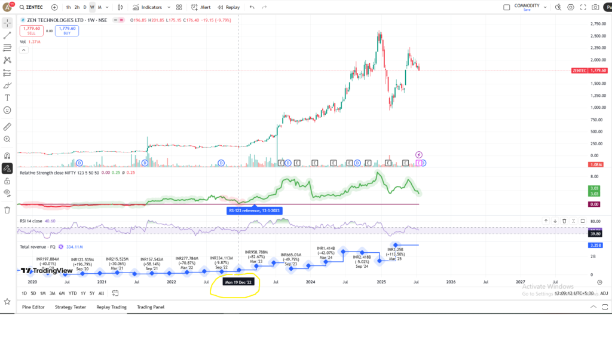Open the COMMODITY layout name
This screenshot has width=612, height=364.
pos(527,7)
